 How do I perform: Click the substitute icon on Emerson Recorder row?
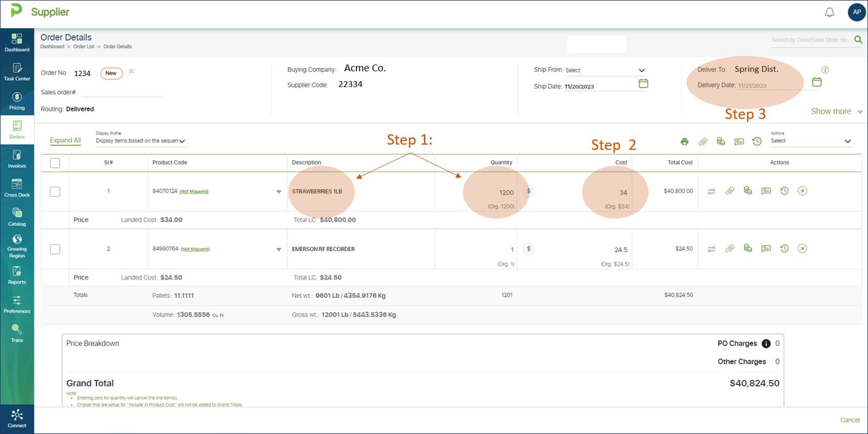coord(711,249)
